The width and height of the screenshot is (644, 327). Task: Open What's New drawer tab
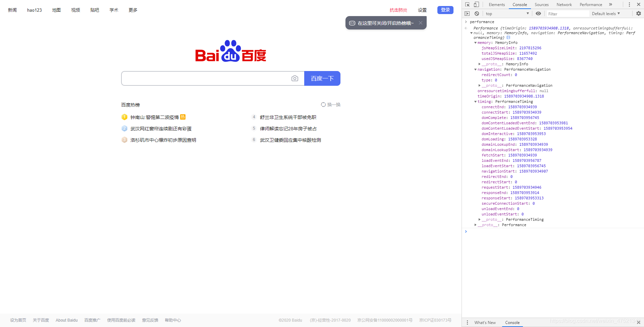click(485, 323)
